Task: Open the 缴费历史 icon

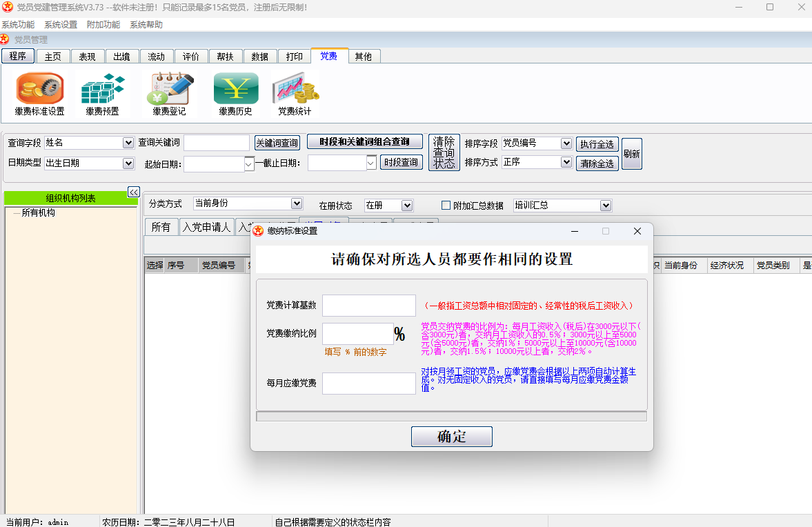Action: tap(235, 89)
